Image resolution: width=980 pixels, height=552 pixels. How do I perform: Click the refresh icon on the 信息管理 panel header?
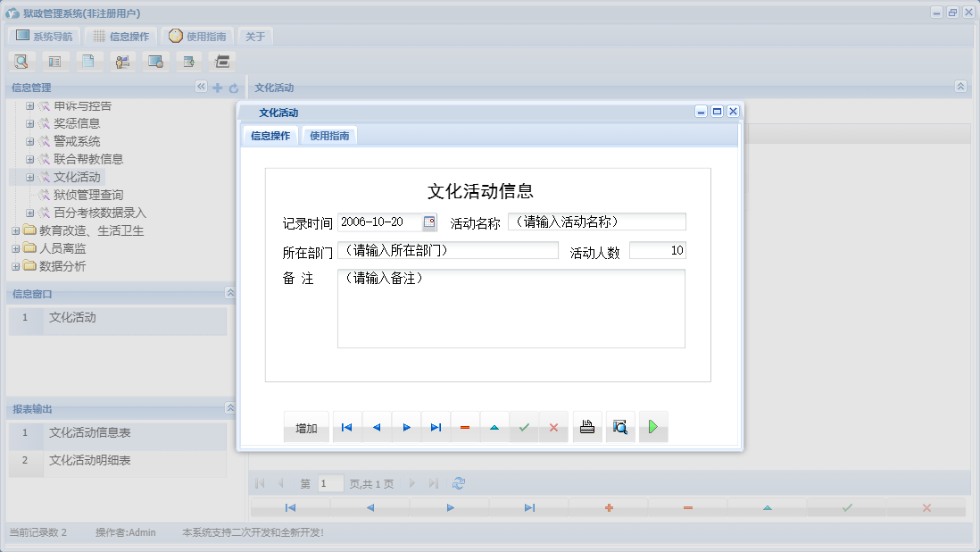[x=232, y=87]
